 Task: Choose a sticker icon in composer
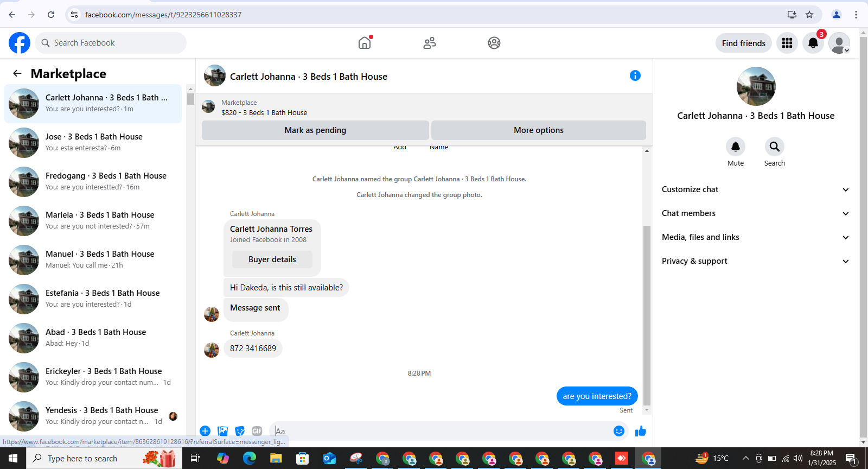point(240,431)
